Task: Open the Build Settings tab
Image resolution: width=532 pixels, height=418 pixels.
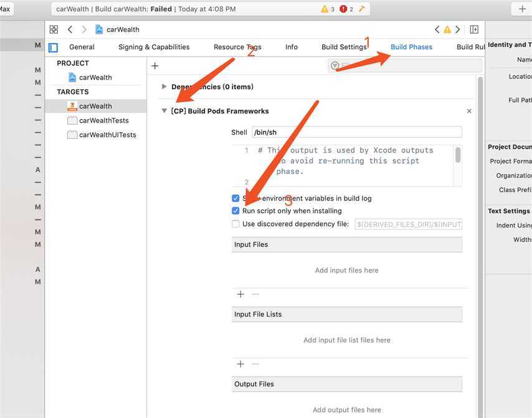Action: 344,47
